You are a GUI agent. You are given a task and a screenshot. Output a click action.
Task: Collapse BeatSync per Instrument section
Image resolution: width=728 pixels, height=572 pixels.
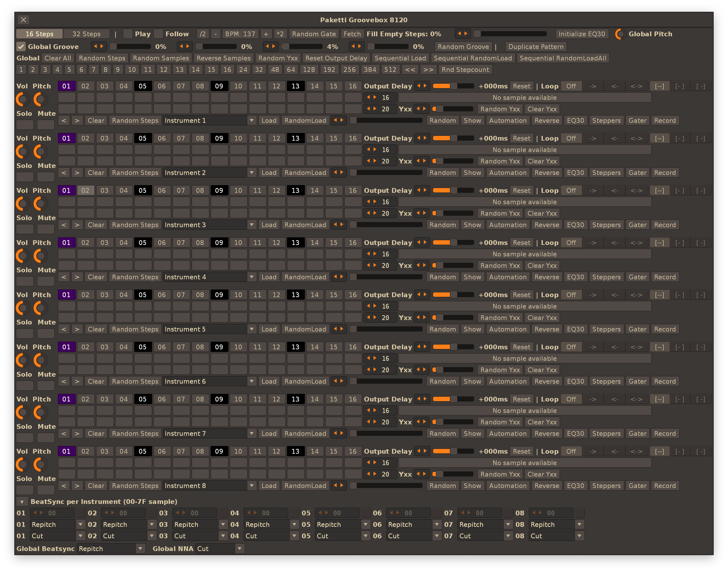pos(22,502)
